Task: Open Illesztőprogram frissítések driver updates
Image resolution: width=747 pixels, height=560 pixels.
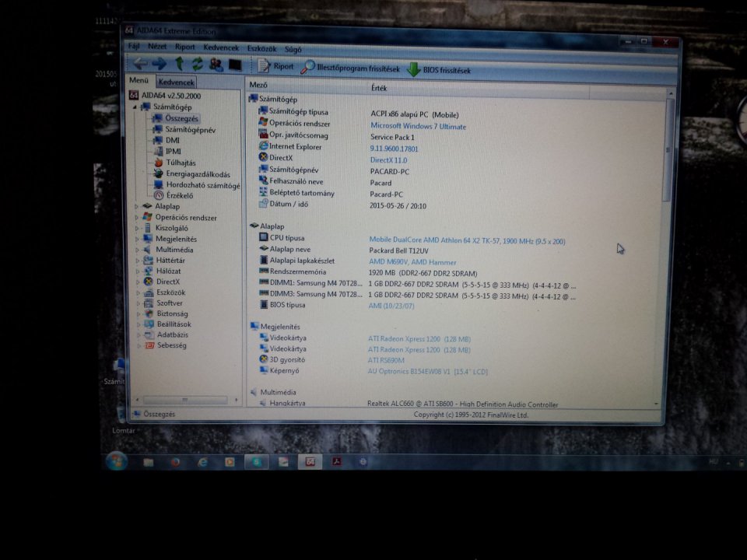Action: pyautogui.click(x=351, y=68)
